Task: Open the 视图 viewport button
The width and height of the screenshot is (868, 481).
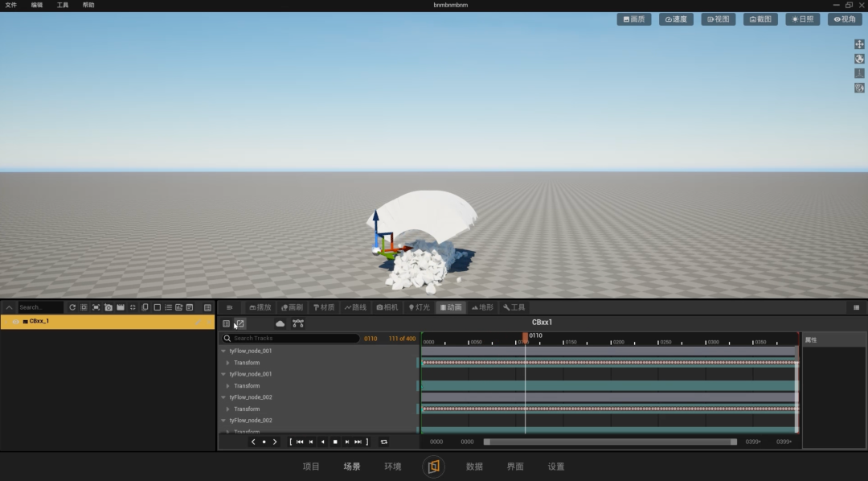Action: [718, 18]
